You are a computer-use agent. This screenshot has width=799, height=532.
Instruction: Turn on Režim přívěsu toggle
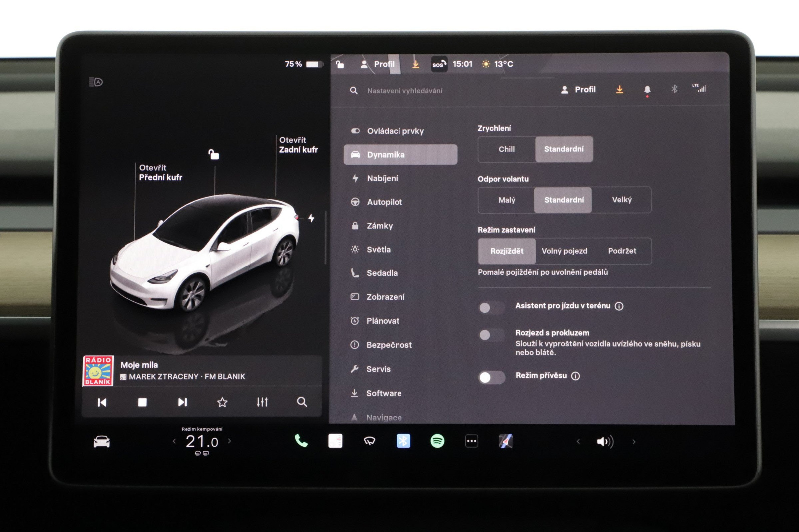point(491,377)
